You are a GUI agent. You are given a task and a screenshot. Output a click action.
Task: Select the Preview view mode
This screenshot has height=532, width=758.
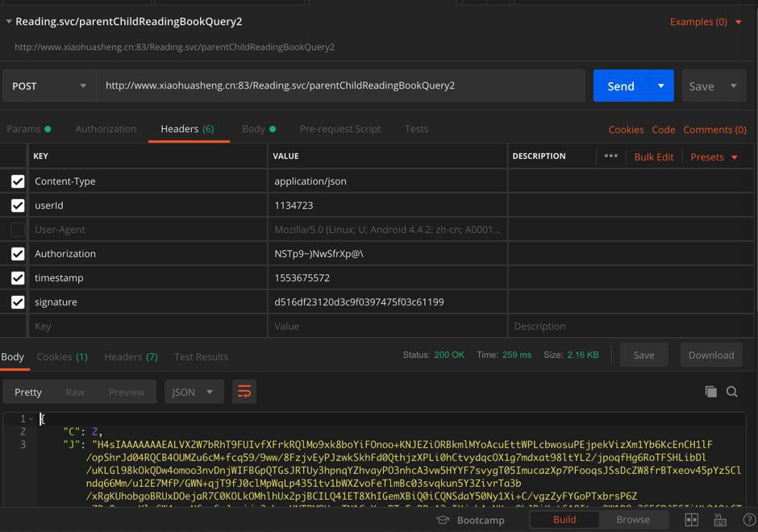click(x=127, y=392)
